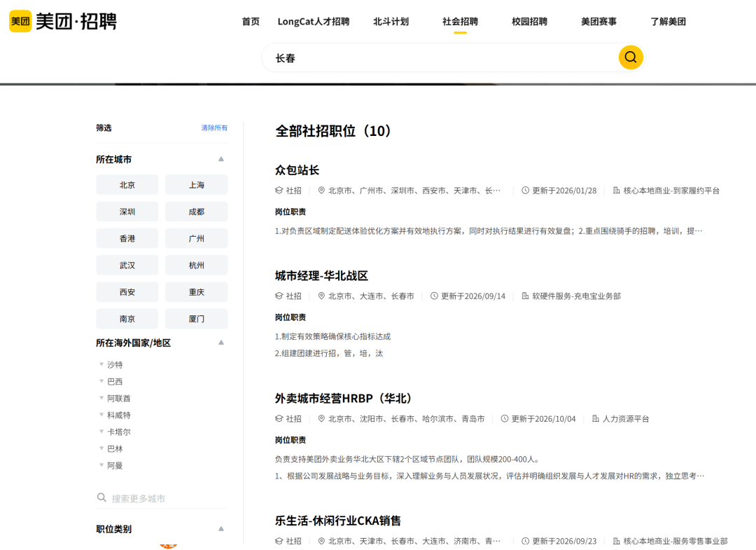The width and height of the screenshot is (756, 550).
Task: Switch to the 校园招聘 navigation tab
Action: 529,22
